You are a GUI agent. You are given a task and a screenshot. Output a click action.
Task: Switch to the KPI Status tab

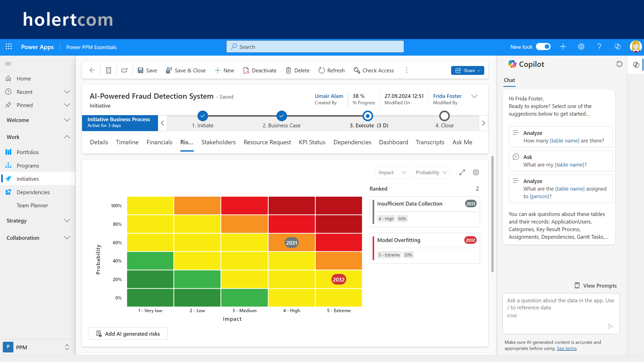click(x=312, y=142)
